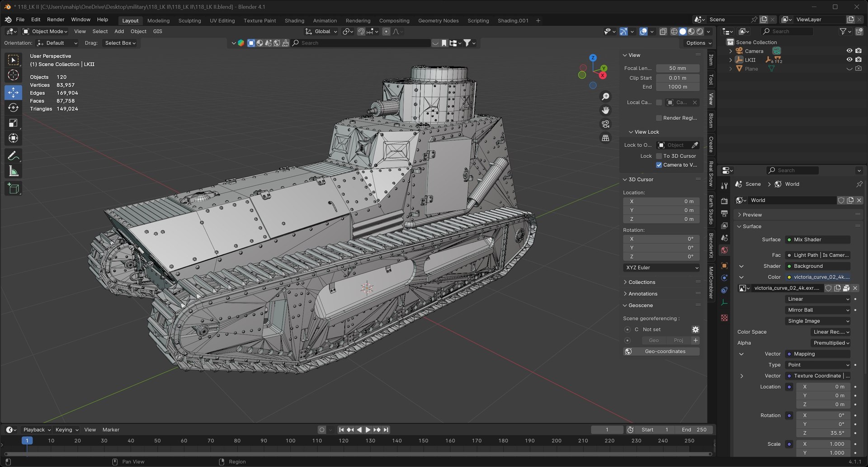The image size is (868, 467).
Task: Click the Options button in viewport
Action: tap(698, 43)
